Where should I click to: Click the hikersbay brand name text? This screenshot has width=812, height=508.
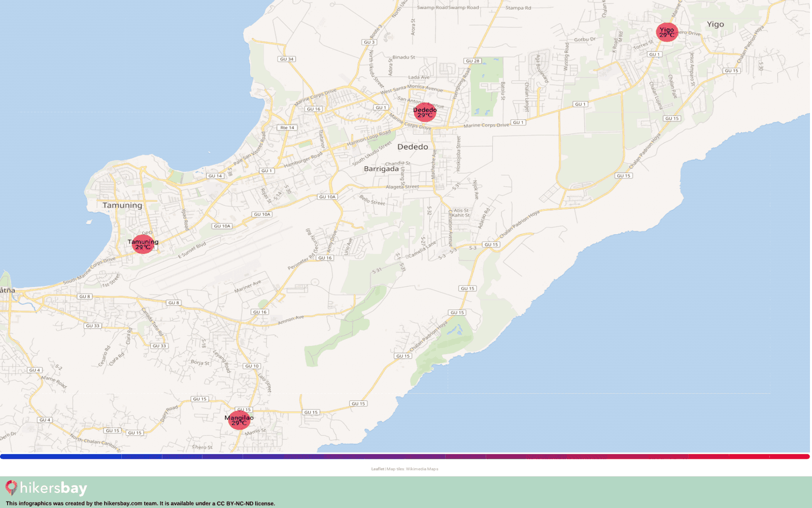(53, 488)
